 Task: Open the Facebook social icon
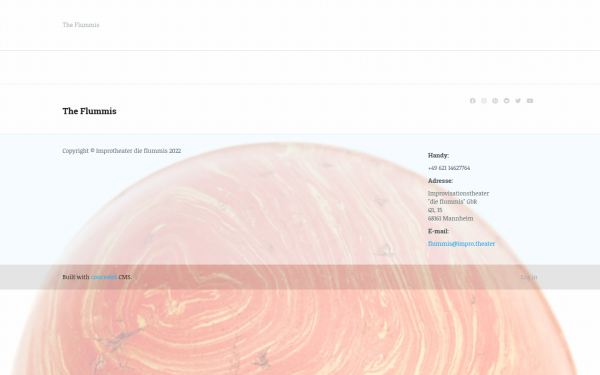473,101
